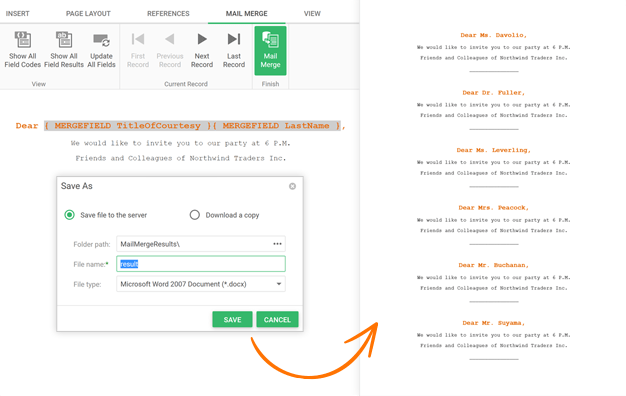Switch to the Page Layout tab
The height and width of the screenshot is (396, 626).
[x=88, y=14]
